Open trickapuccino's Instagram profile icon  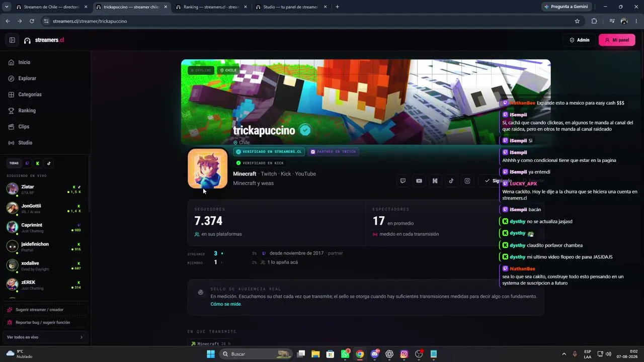[x=467, y=181]
